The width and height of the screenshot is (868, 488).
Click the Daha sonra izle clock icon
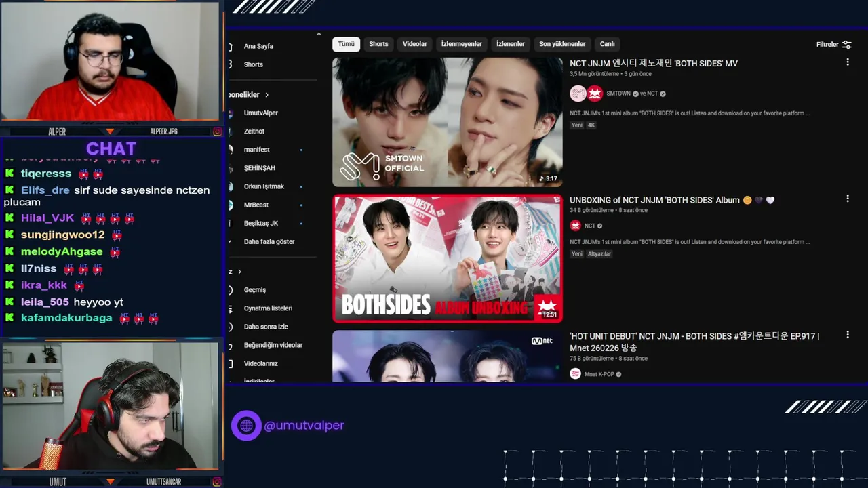[231, 327]
